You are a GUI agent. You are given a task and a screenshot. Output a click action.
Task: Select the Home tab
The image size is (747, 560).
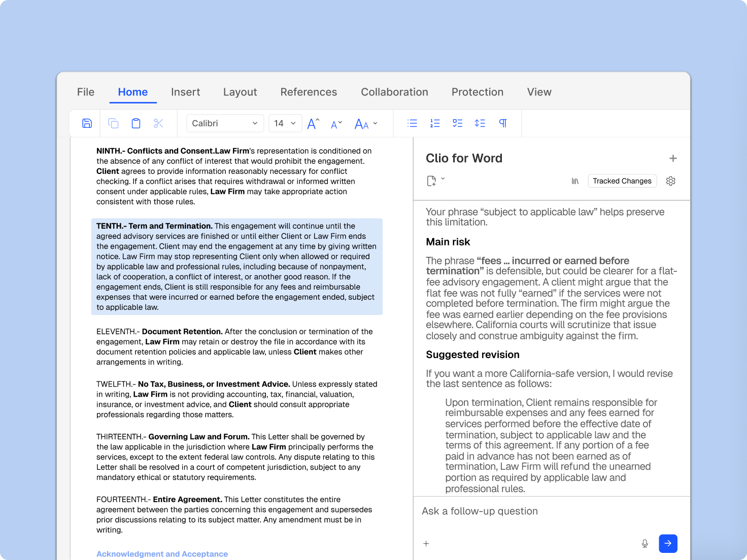pyautogui.click(x=133, y=92)
